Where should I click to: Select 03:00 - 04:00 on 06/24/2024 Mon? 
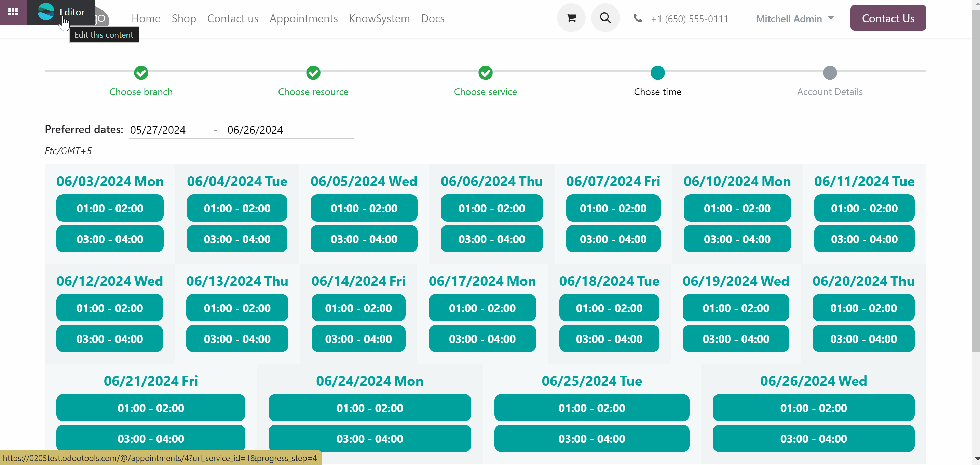tap(369, 438)
